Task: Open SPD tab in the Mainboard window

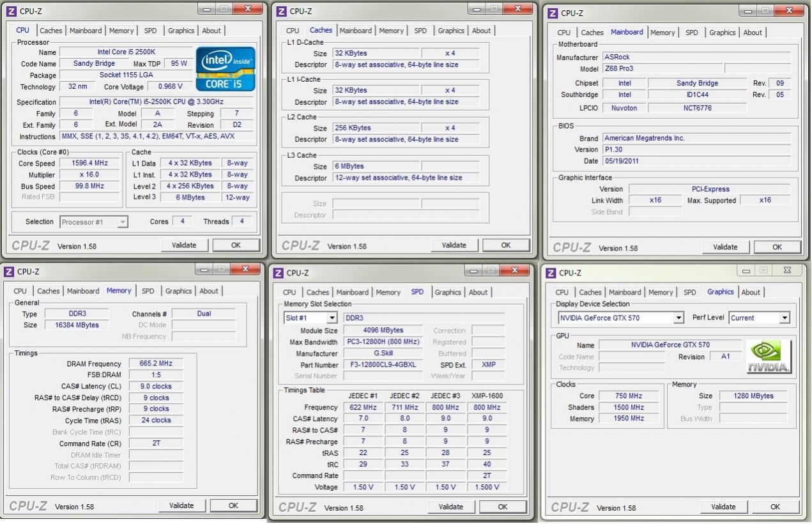Action: (x=691, y=33)
